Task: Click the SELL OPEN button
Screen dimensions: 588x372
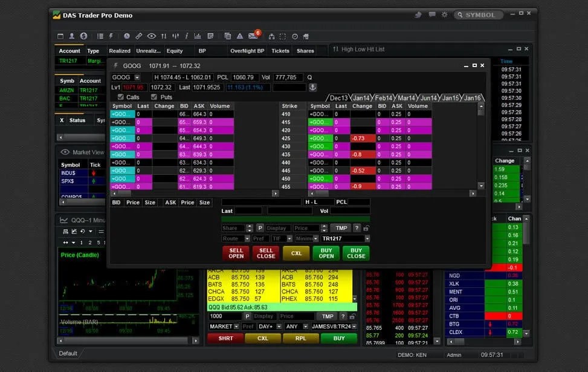Action: (x=236, y=253)
